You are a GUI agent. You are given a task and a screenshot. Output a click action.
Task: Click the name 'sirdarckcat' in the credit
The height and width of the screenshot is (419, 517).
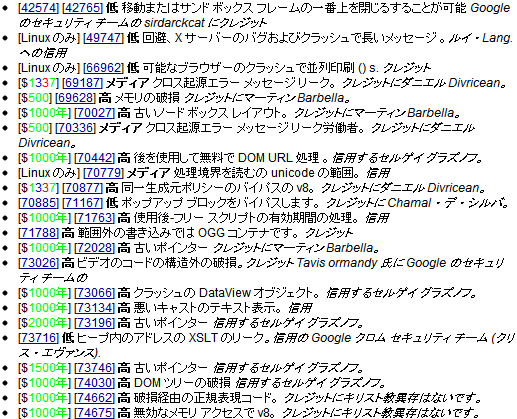pyautogui.click(x=174, y=23)
